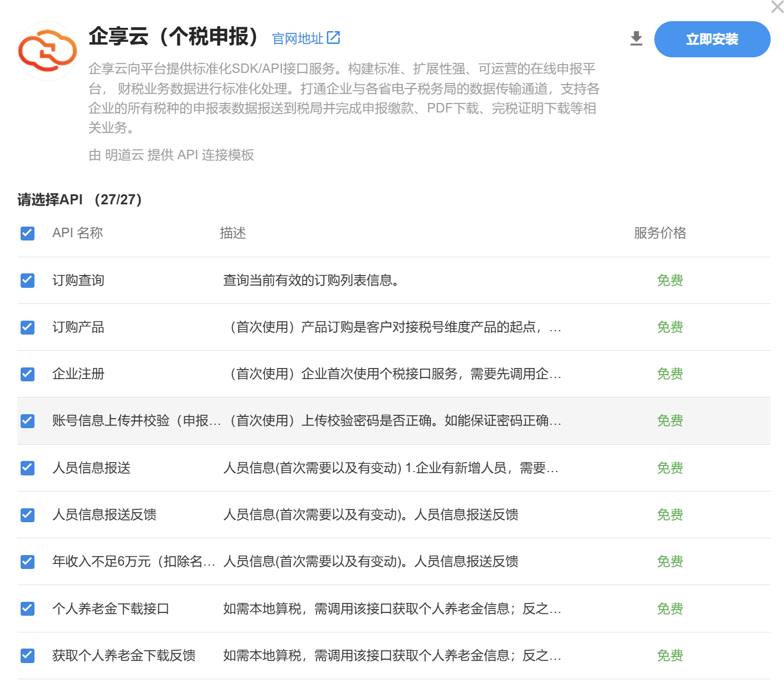This screenshot has width=784, height=692.
Task: Uncheck the 订购查询 checkbox
Action: tap(27, 280)
